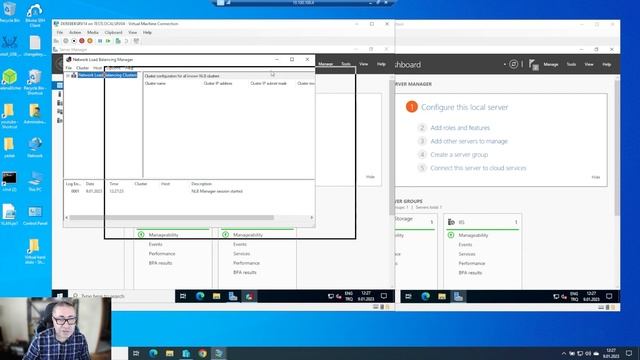Open Server Manager in the left VM taskbar
Image resolution: width=640 pixels, height=360 pixels.
[233, 296]
